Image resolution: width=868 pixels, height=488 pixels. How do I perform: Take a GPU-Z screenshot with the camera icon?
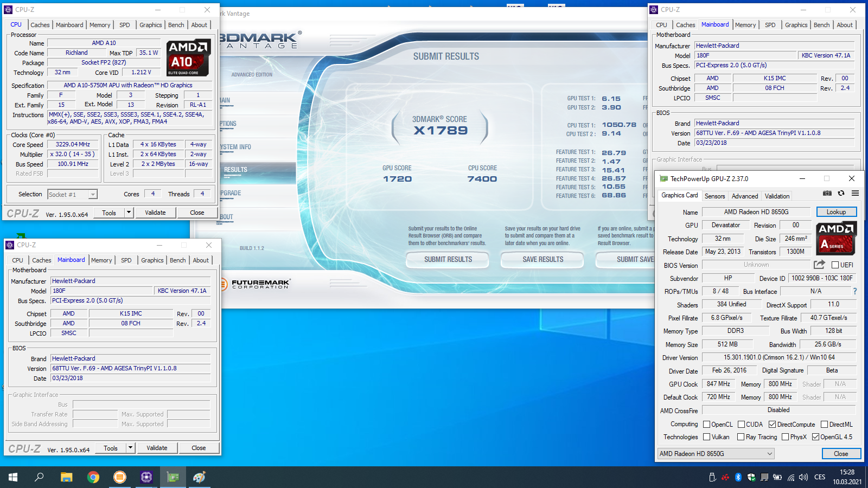(827, 193)
